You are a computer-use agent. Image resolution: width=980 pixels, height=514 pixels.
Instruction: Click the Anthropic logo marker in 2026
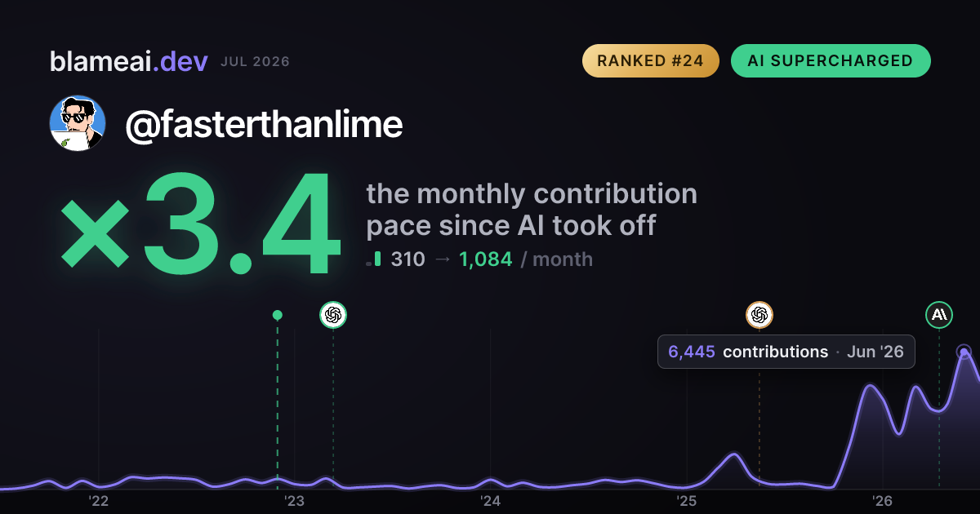[x=939, y=314]
